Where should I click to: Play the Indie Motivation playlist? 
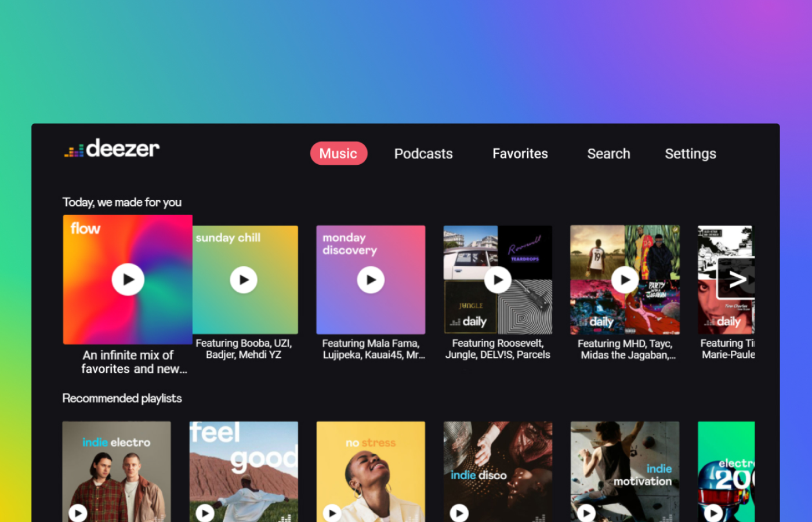(x=586, y=513)
